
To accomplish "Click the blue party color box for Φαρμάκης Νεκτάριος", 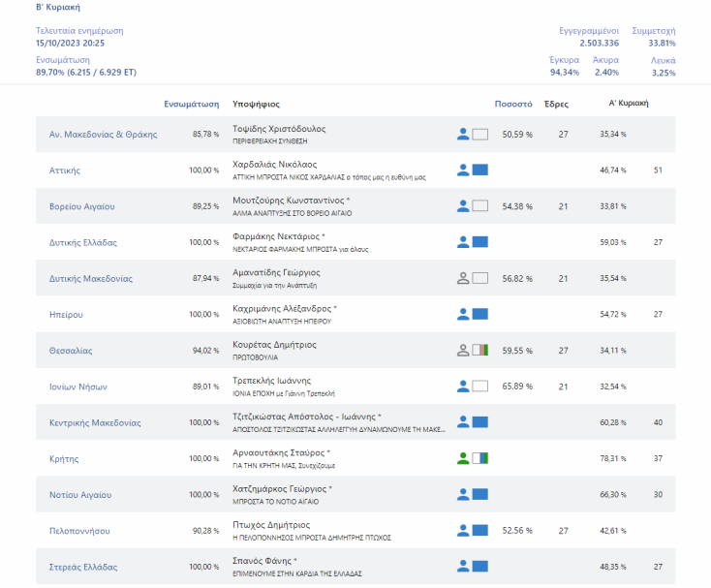I will [x=479, y=242].
